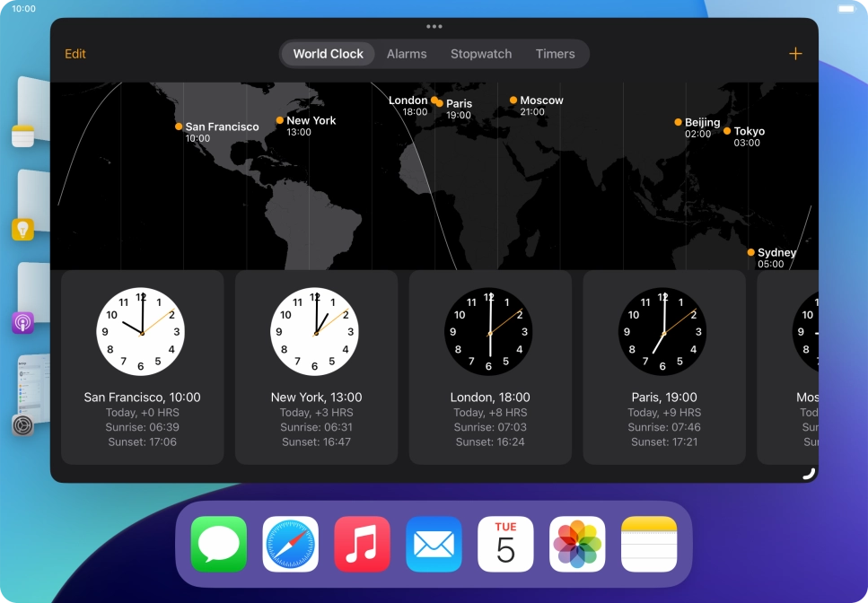Open Notes from the dock

pyautogui.click(x=649, y=543)
